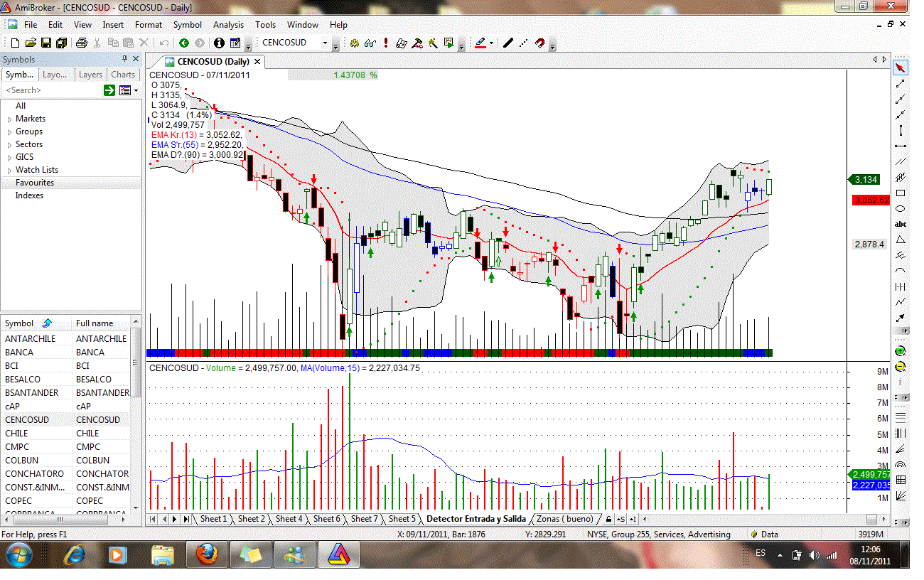Select the Fibonacci arcs tool
Screen dimensions: 924x580
coord(901,464)
